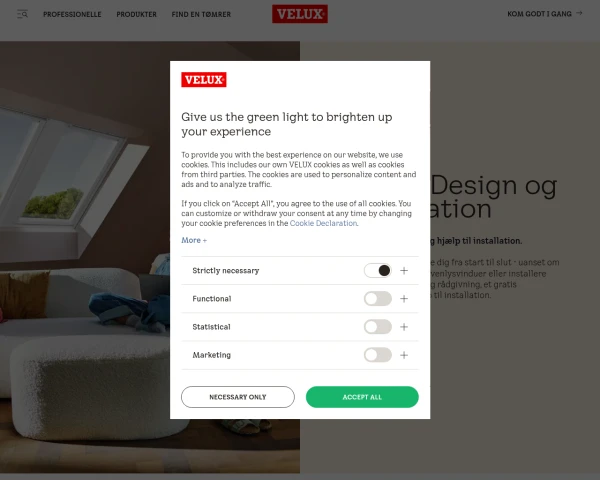
Task: Open the Produkter menu item
Action: [137, 14]
